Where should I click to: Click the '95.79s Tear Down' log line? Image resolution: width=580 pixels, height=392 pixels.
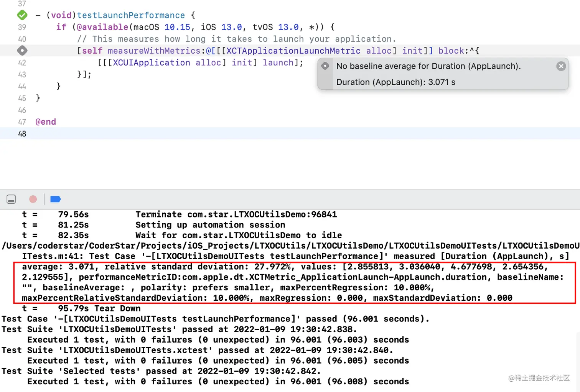click(99, 308)
